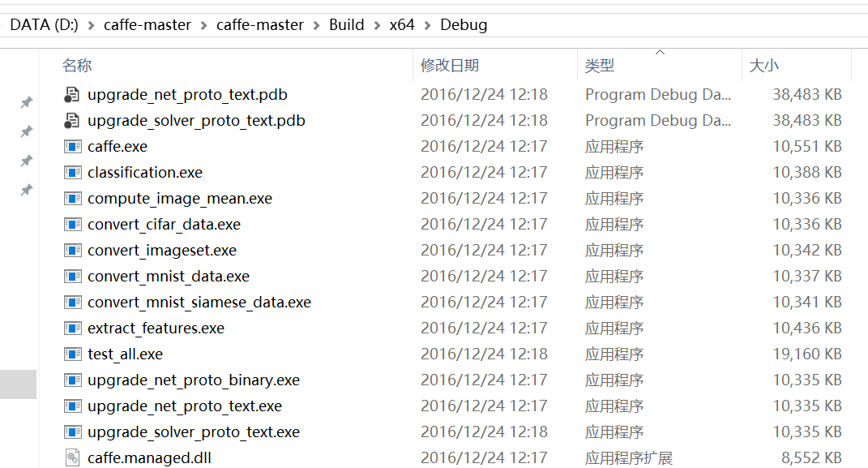This screenshot has width=868, height=468.
Task: Click size value 8,552 KB
Action: [x=811, y=458]
